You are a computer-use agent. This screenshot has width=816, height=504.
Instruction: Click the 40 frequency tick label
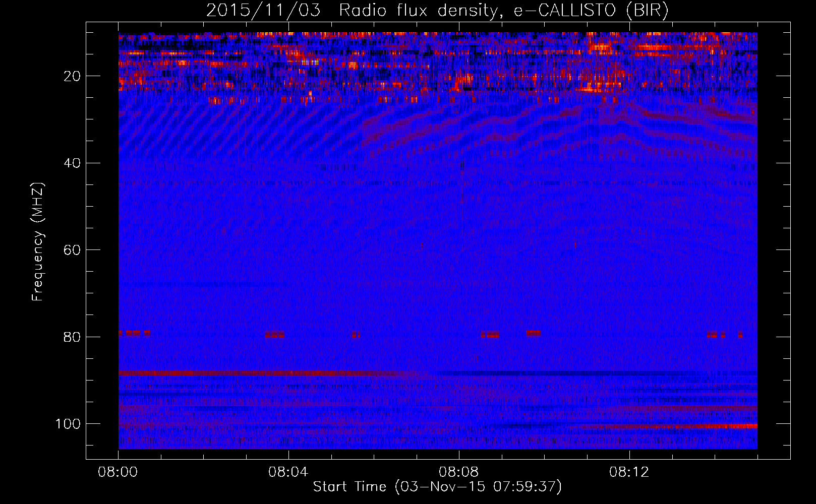73,163
